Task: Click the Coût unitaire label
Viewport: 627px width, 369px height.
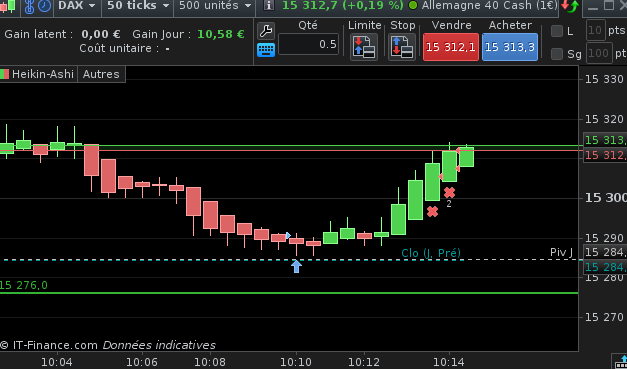Action: (119, 48)
